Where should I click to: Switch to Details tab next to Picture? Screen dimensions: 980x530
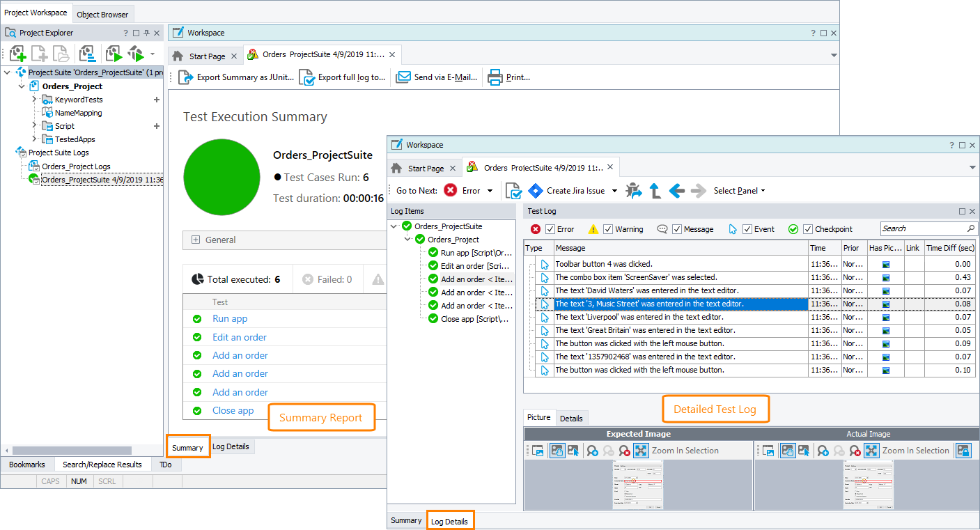point(571,418)
